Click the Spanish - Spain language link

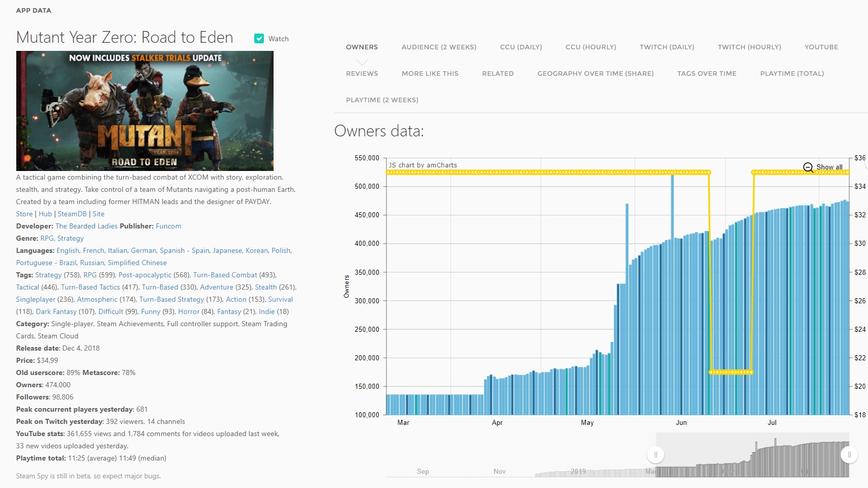pos(185,250)
